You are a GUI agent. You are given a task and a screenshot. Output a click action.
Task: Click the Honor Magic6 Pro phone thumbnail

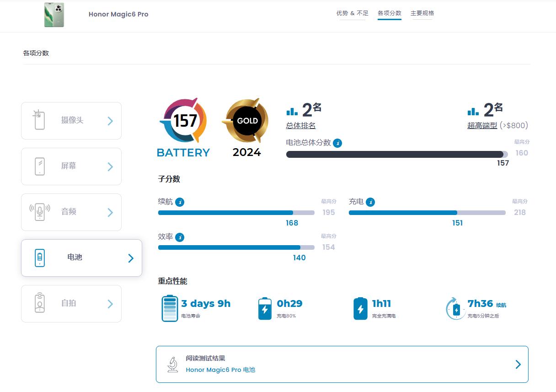click(54, 15)
